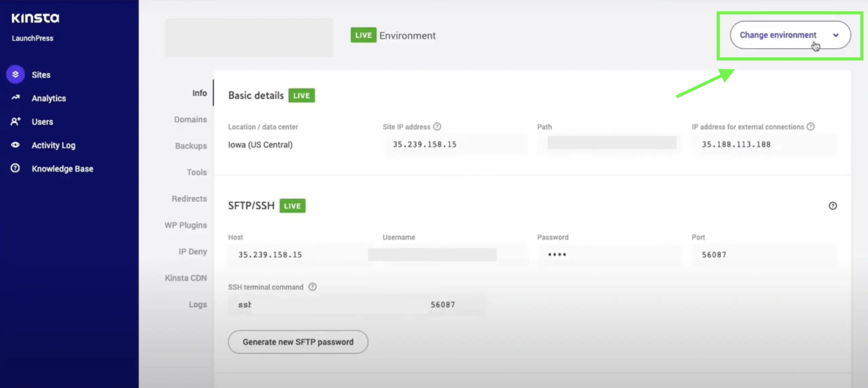Click the Kinsta logo
The image size is (868, 388).
click(x=35, y=18)
